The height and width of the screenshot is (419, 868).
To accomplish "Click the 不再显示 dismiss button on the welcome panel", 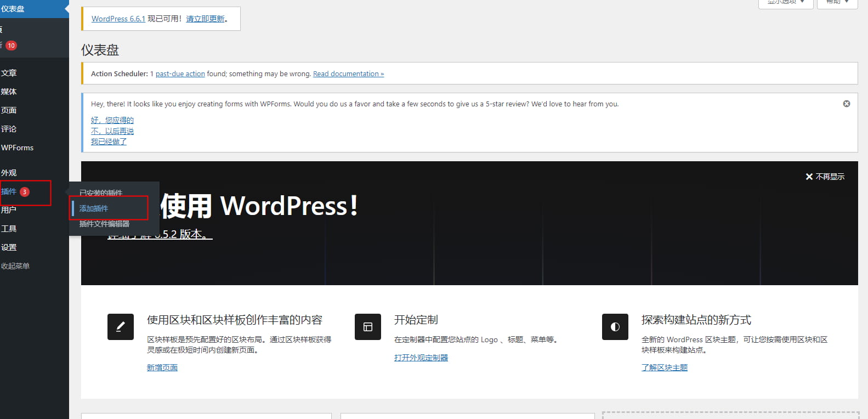I will click(825, 177).
